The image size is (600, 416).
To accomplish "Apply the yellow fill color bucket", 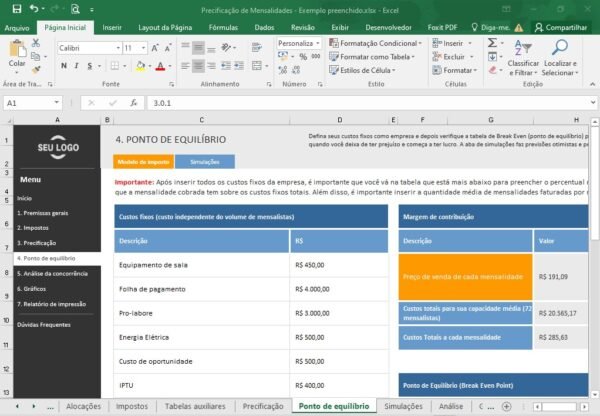I will [140, 66].
